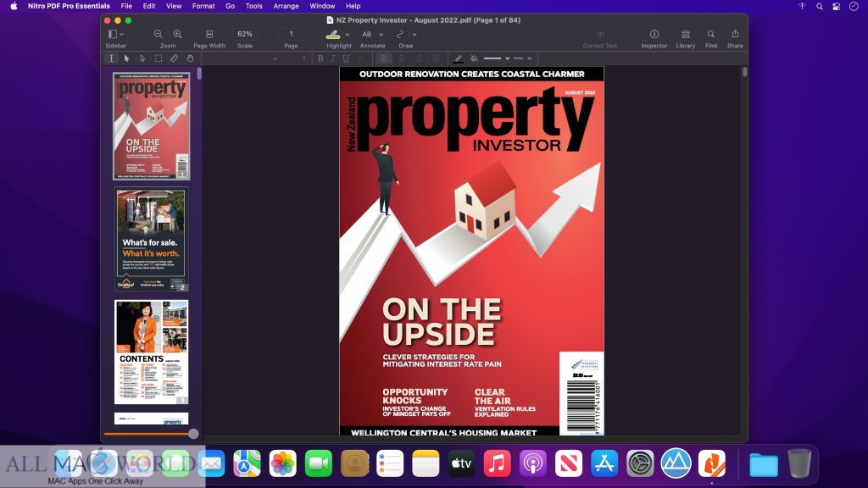Screen dimensions: 868x488
Task: Select the outlined arrow edit tool
Action: pyautogui.click(x=142, y=58)
